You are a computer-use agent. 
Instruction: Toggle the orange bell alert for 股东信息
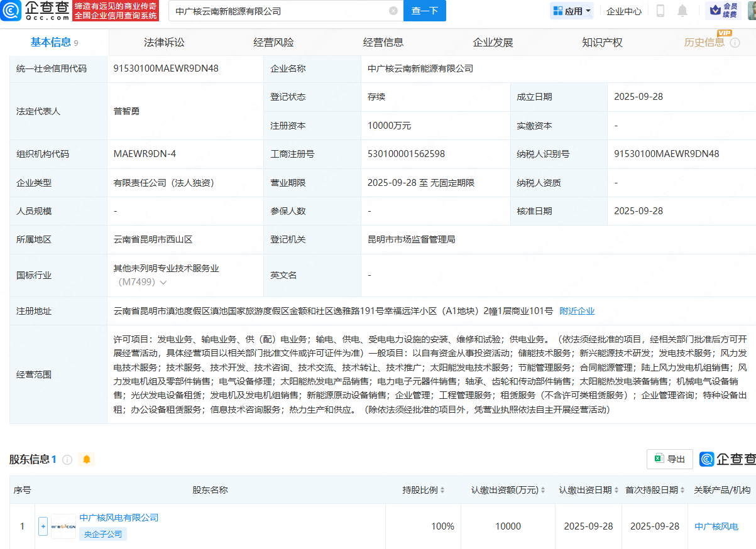[x=87, y=459]
